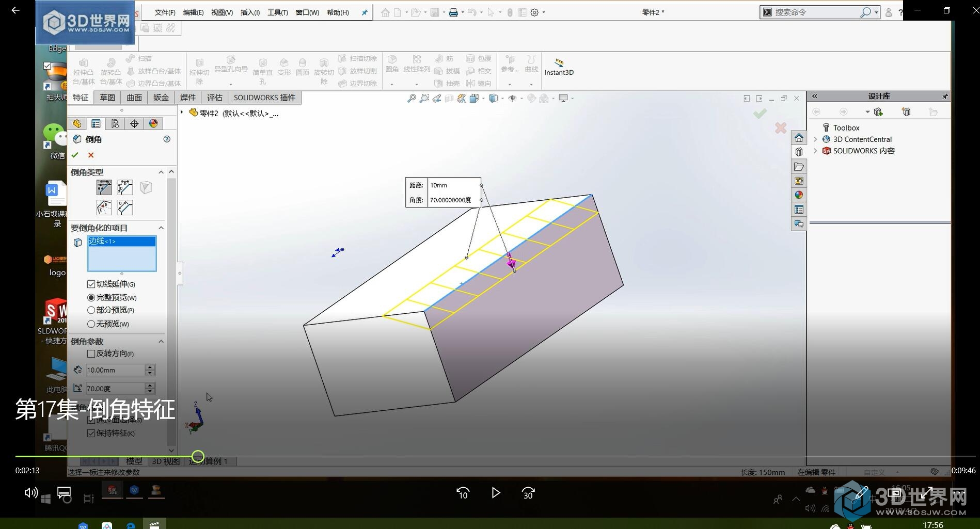Viewport: 980px width, 529px height.
Task: Select 部分预览 partial preview radio button
Action: coord(91,310)
